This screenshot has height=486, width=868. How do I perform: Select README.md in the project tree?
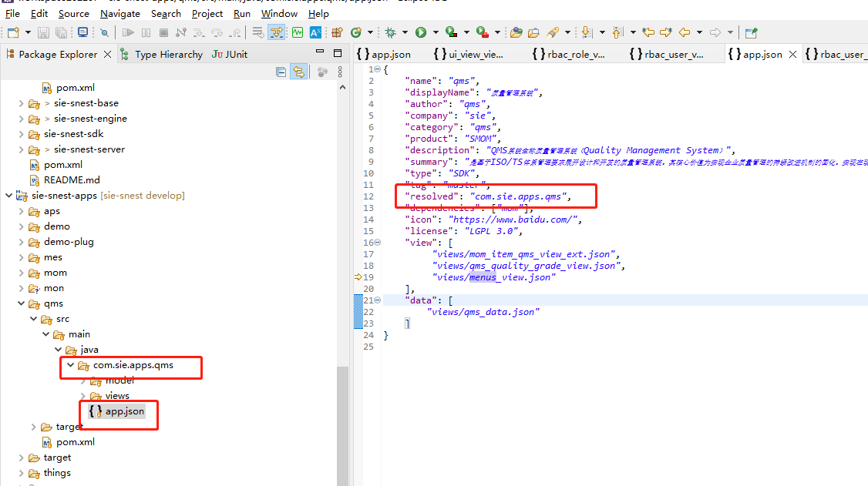click(72, 180)
